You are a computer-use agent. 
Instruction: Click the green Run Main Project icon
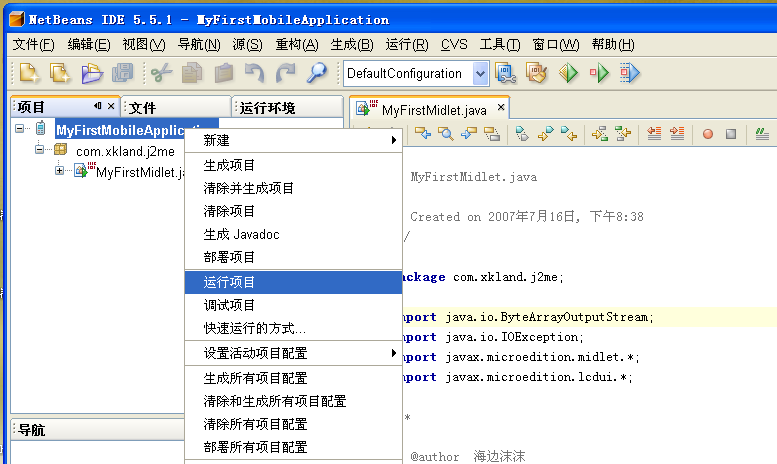pos(568,73)
